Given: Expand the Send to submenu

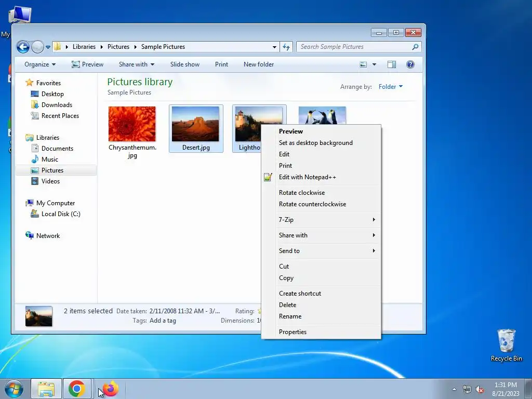Looking at the screenshot, I should [321, 251].
